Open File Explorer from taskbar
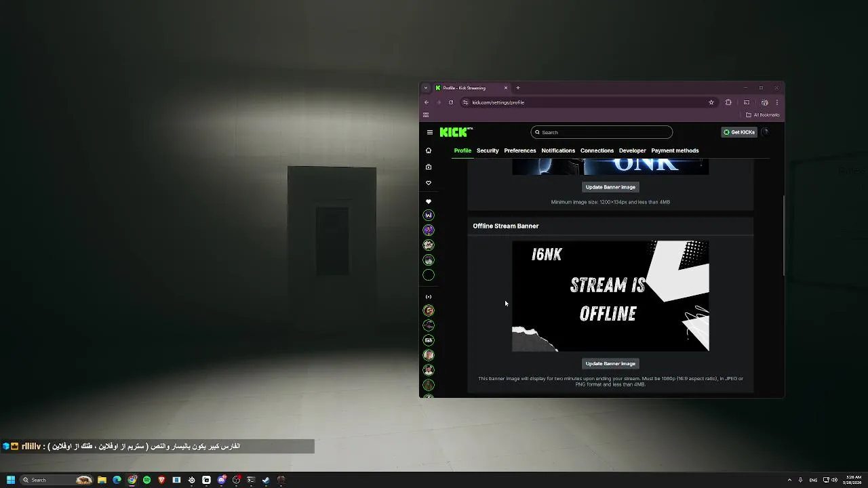The image size is (868, 488). coord(102,480)
